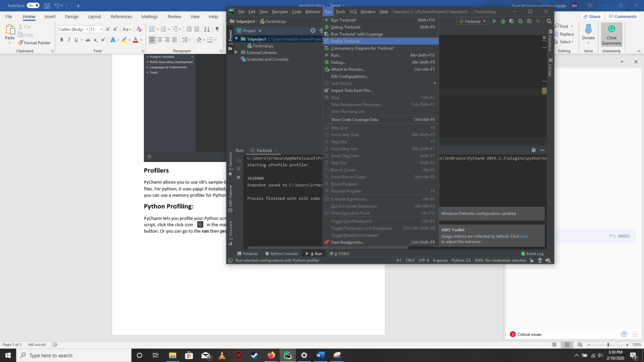
Task: Click Grow Font icon in Word
Action: coord(108,29)
